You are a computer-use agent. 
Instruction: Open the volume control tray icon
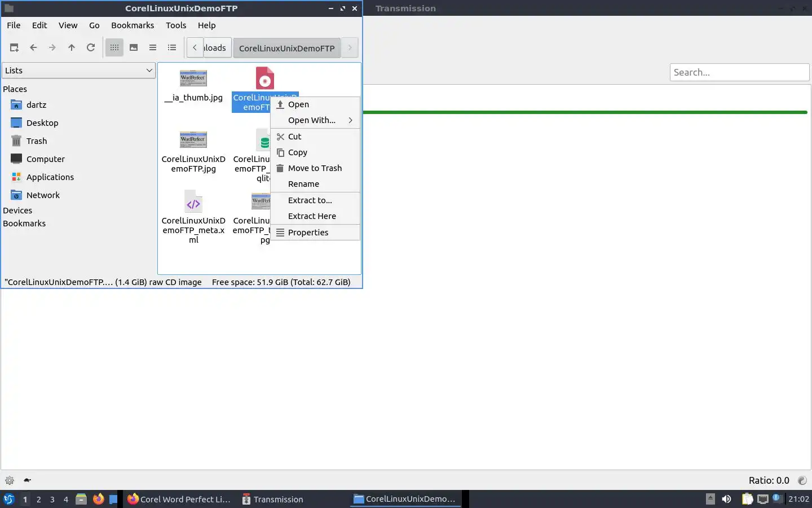tap(726, 499)
